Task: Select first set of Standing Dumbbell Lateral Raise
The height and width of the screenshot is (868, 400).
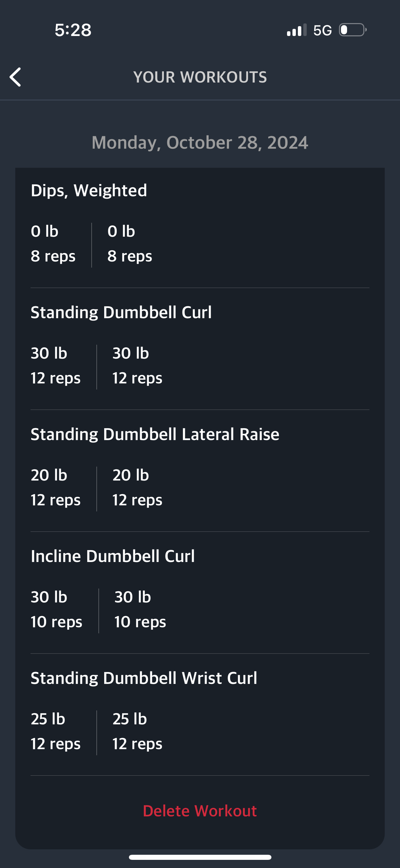Action: [56, 488]
